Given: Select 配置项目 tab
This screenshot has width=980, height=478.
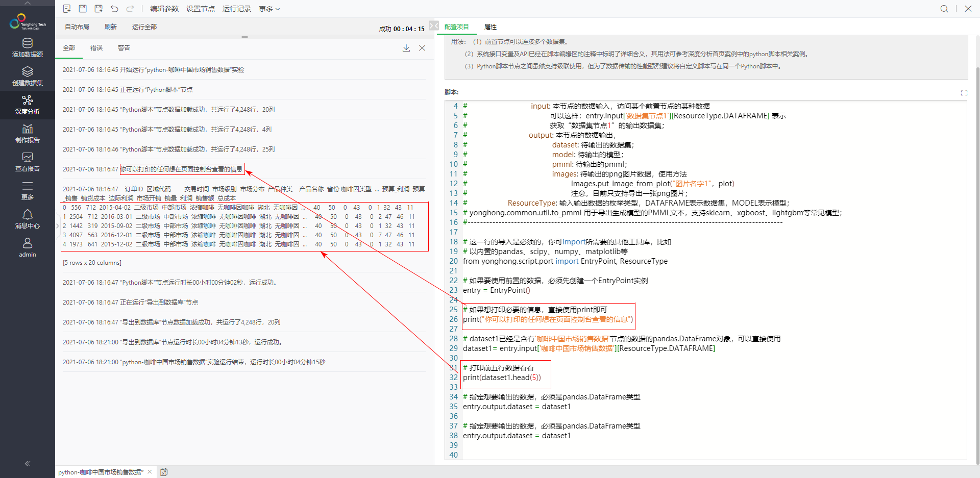Looking at the screenshot, I should [456, 27].
